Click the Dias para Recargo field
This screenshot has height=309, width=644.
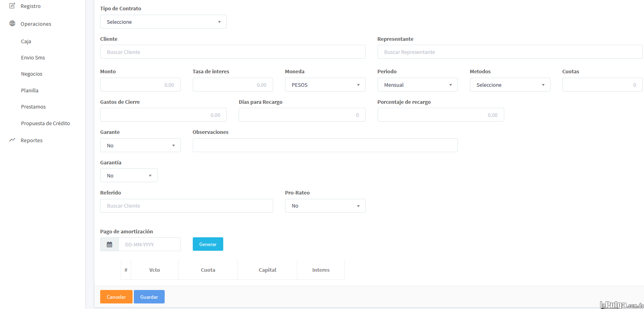[302, 115]
